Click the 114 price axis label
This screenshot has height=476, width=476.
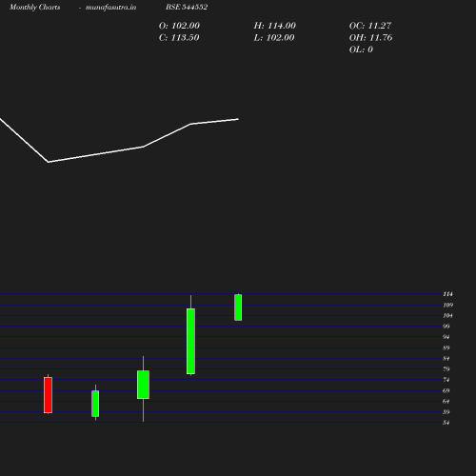(x=447, y=294)
